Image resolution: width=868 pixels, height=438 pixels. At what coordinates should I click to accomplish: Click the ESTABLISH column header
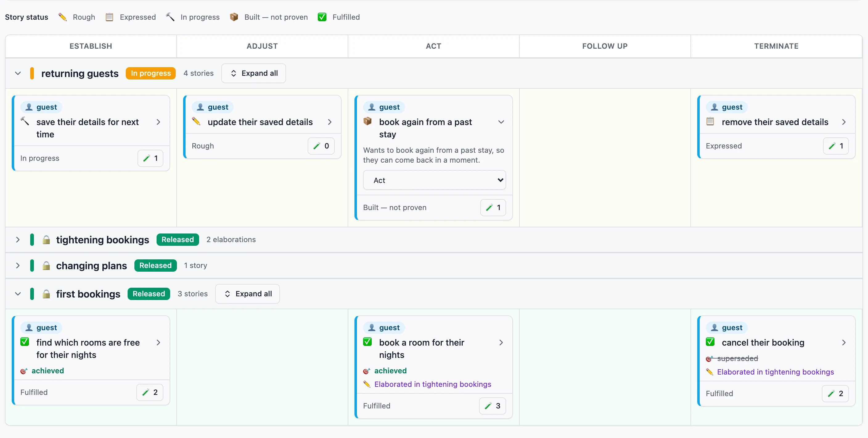pos(91,46)
